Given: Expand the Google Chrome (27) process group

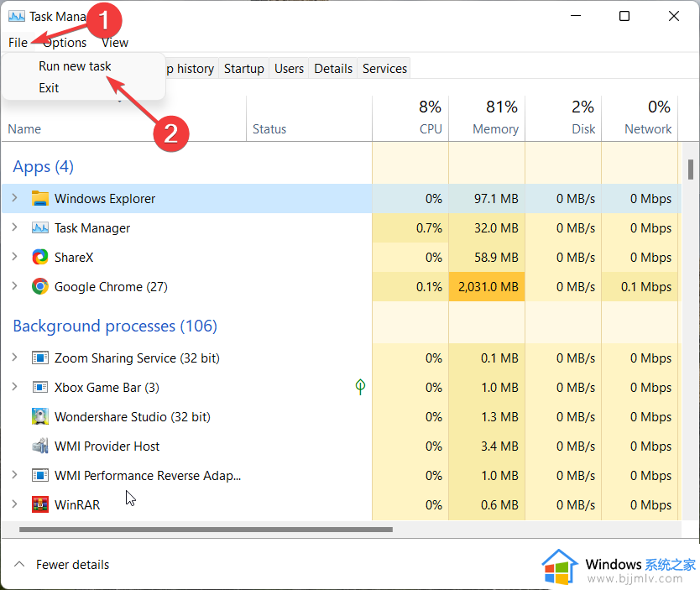Looking at the screenshot, I should pyautogui.click(x=14, y=286).
